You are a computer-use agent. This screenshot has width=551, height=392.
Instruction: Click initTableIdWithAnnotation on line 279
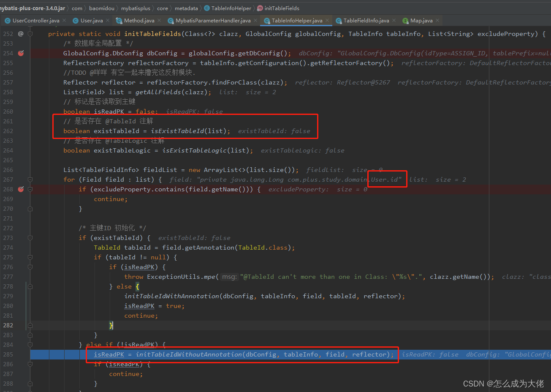click(x=172, y=296)
